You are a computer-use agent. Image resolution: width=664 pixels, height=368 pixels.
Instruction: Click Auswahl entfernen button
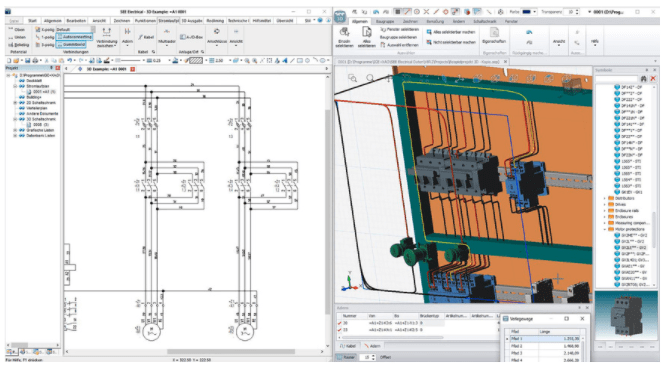[x=399, y=44]
